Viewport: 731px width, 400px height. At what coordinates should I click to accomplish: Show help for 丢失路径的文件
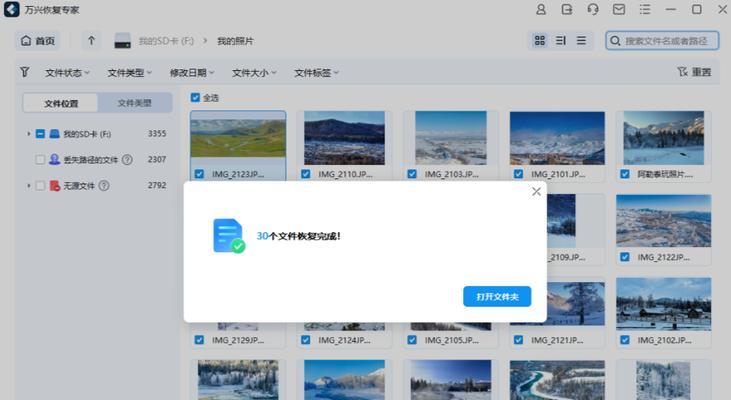127,160
